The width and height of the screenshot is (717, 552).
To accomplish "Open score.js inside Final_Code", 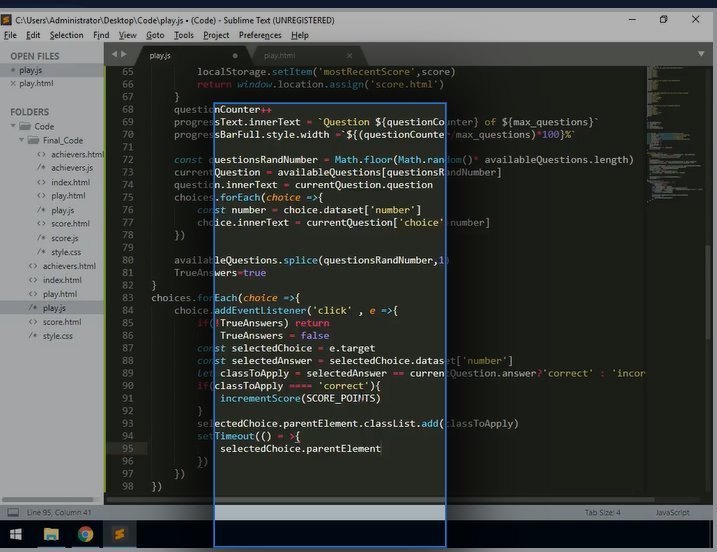I will click(x=64, y=238).
